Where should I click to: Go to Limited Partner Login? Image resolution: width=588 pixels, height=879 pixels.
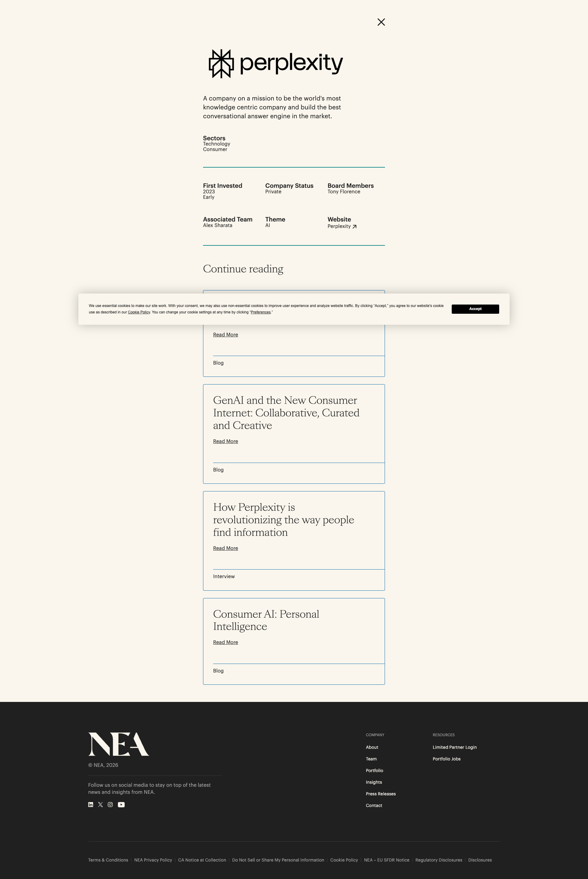pos(454,747)
